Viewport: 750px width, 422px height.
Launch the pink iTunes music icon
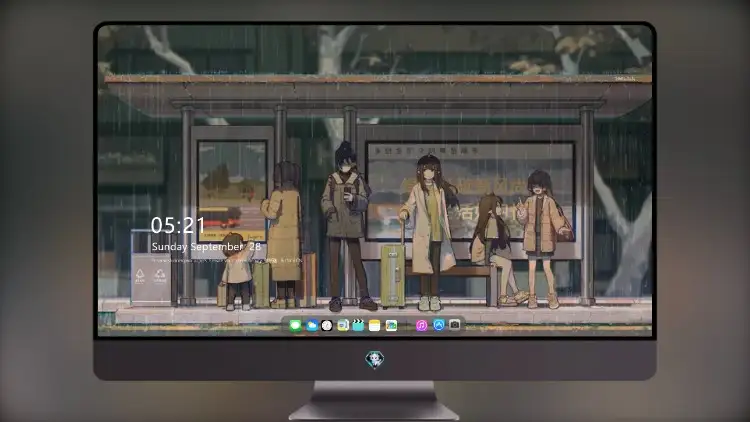421,325
